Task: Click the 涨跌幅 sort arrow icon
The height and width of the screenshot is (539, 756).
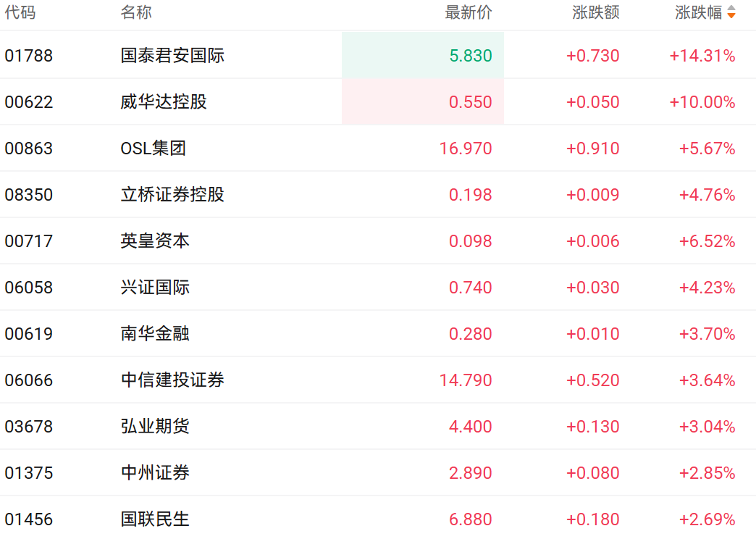Action: [x=731, y=12]
